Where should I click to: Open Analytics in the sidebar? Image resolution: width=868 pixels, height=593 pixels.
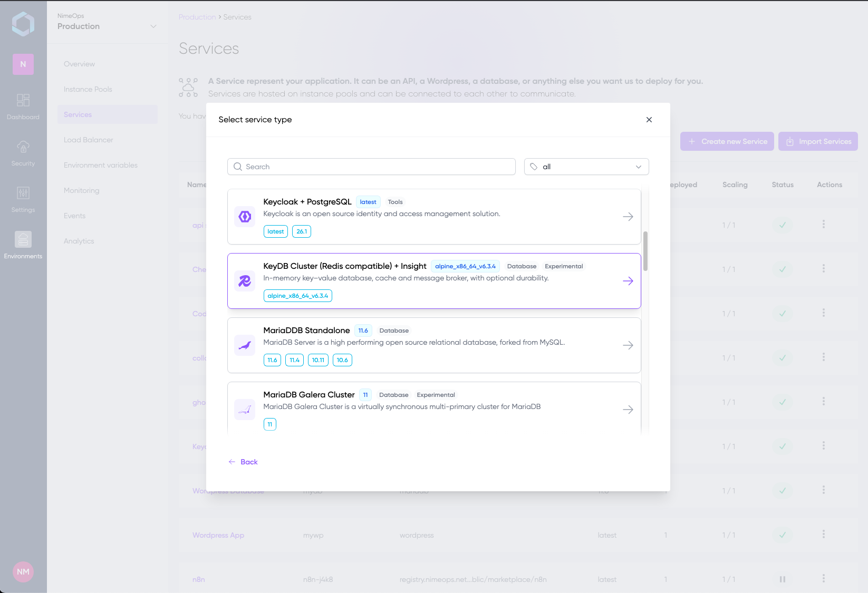point(108,241)
